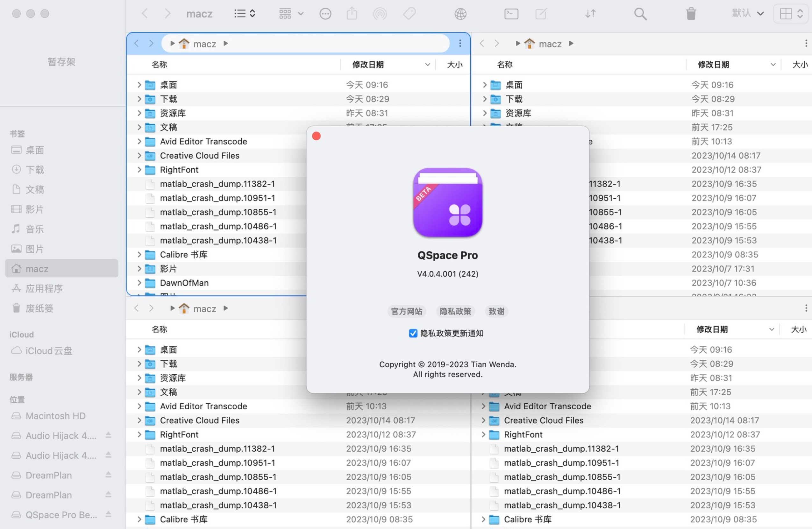The height and width of the screenshot is (529, 812).
Task: Select 文稿 bookmark in sidebar
Action: click(x=61, y=189)
